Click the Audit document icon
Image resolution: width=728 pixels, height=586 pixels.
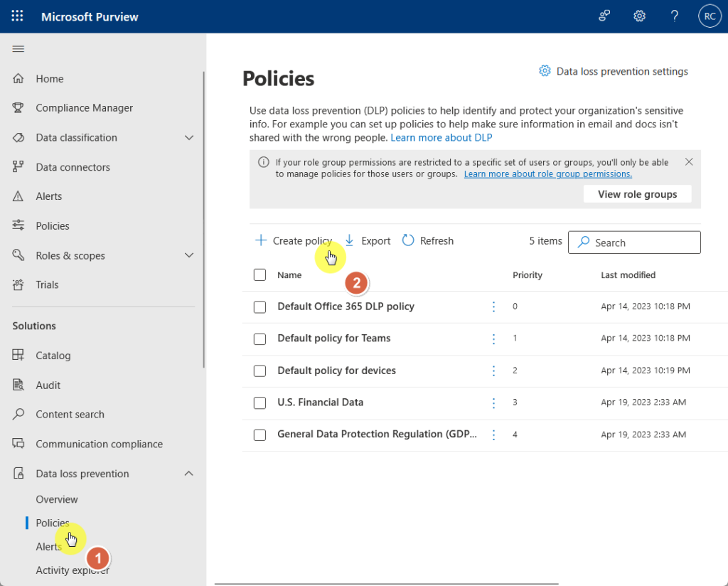coord(18,385)
